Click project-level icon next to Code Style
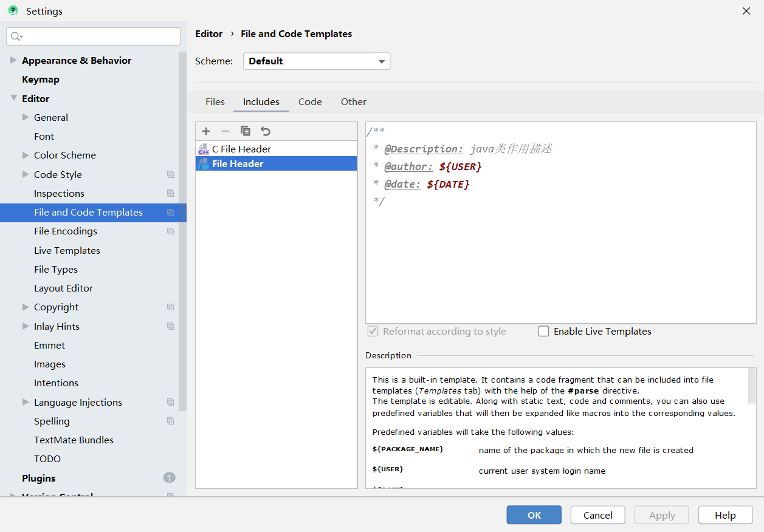Screen dimensions: 764x532 pyautogui.click(x=170, y=174)
